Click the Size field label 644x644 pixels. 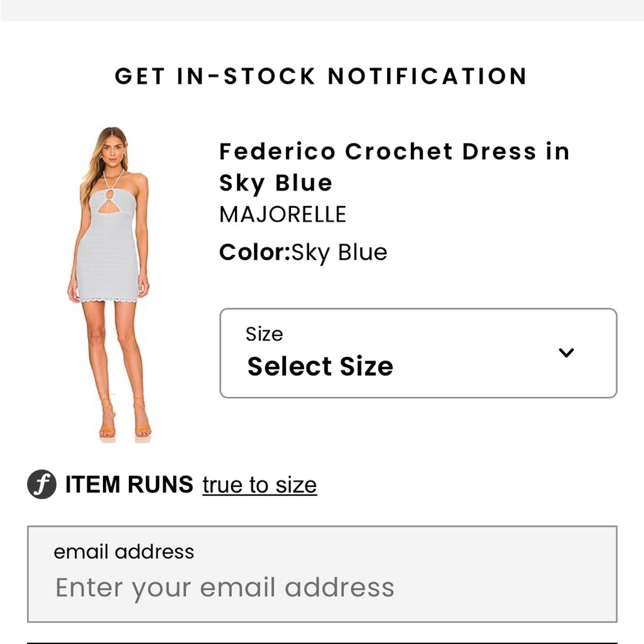click(x=264, y=334)
